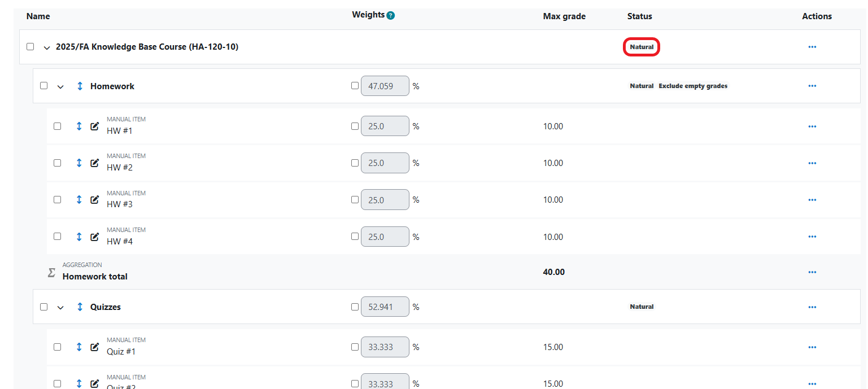This screenshot has height=389, width=868.
Task: Open the HW #2 grade item link
Action: (120, 168)
